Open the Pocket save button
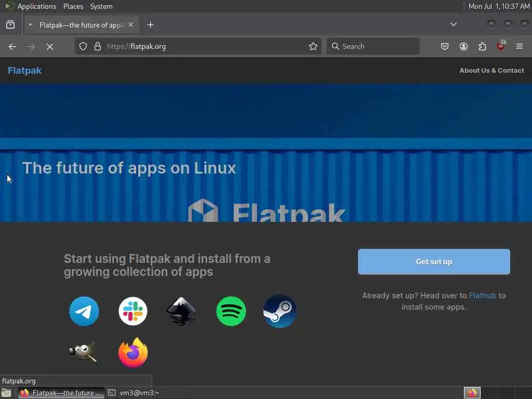The height and width of the screenshot is (399, 532). [445, 46]
